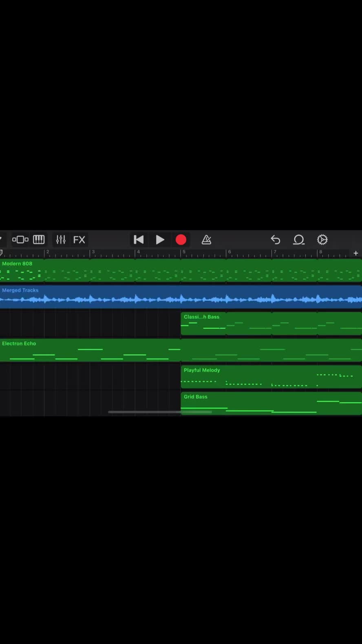Toggle the metronome
The image size is (362, 644).
click(206, 240)
